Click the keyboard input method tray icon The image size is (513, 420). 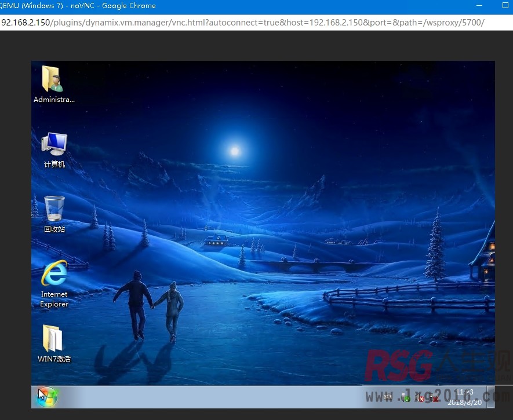click(x=387, y=397)
